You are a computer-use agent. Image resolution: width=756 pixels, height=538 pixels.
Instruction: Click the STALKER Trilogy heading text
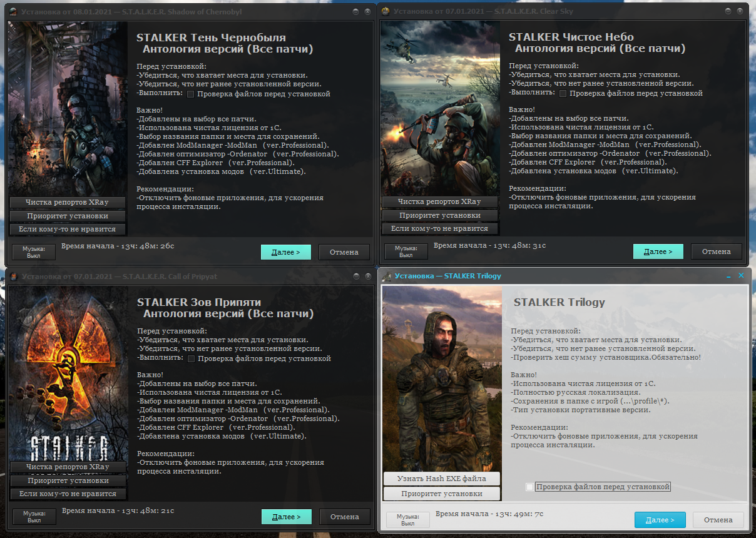(559, 302)
